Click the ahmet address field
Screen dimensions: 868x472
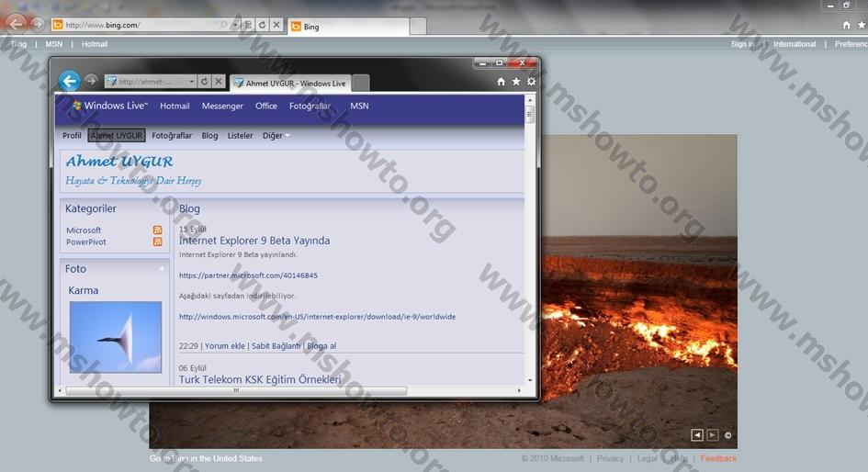click(x=146, y=82)
